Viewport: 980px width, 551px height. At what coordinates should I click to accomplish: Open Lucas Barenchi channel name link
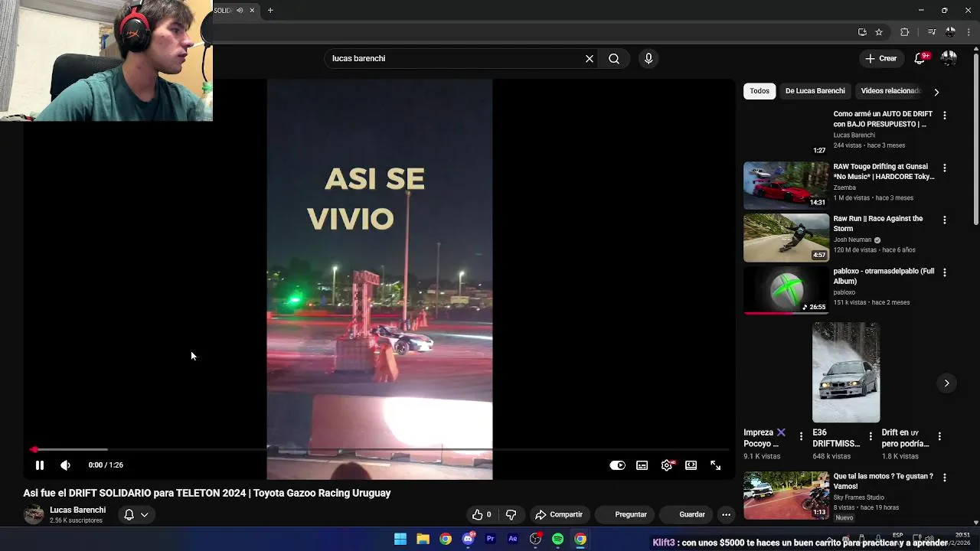[x=77, y=510]
